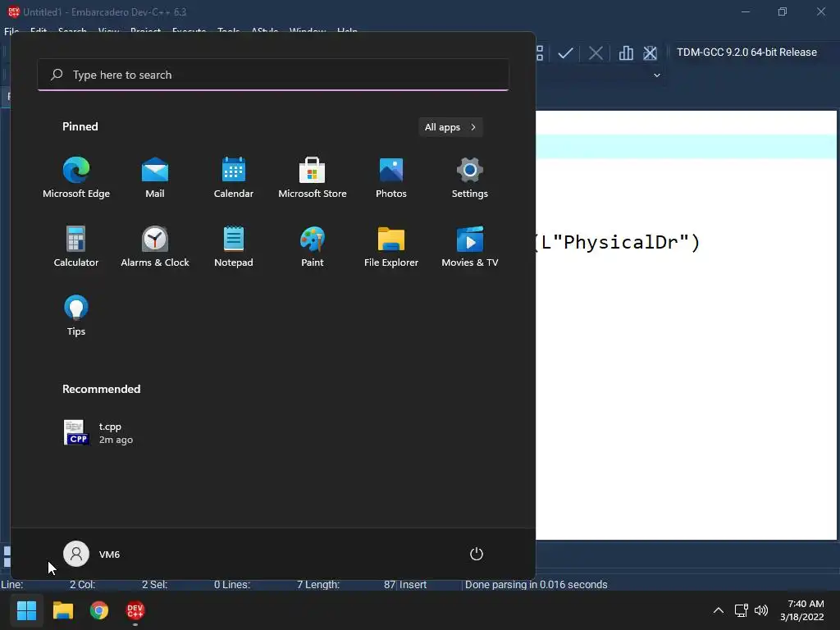Show All apps list

point(450,127)
